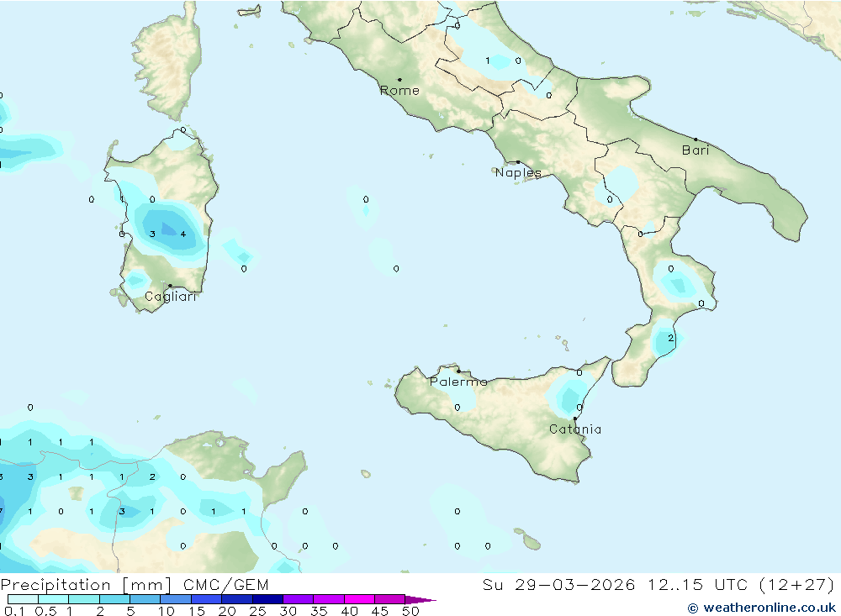Click the 12..15 UTC time text
Screen dimensions: 841x616
coord(697,584)
